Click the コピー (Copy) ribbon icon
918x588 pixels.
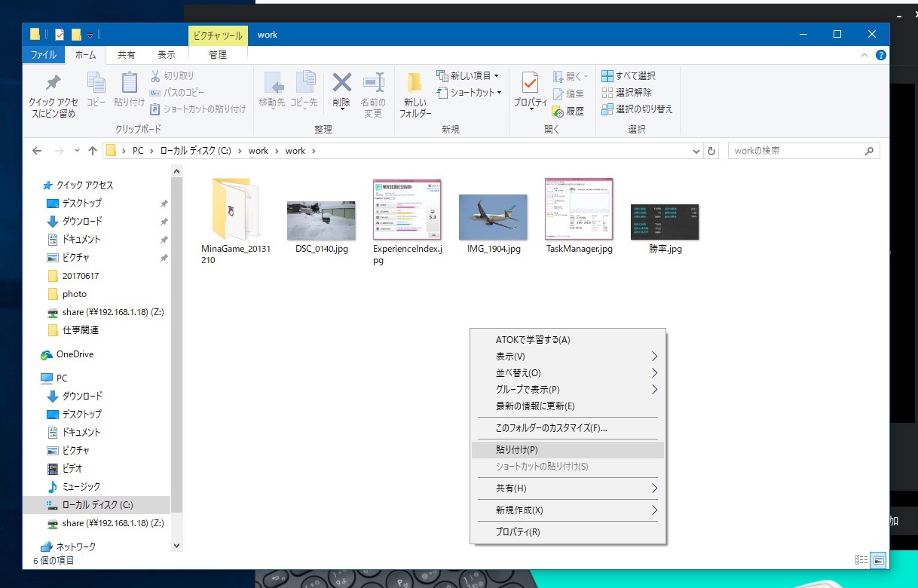(x=96, y=90)
